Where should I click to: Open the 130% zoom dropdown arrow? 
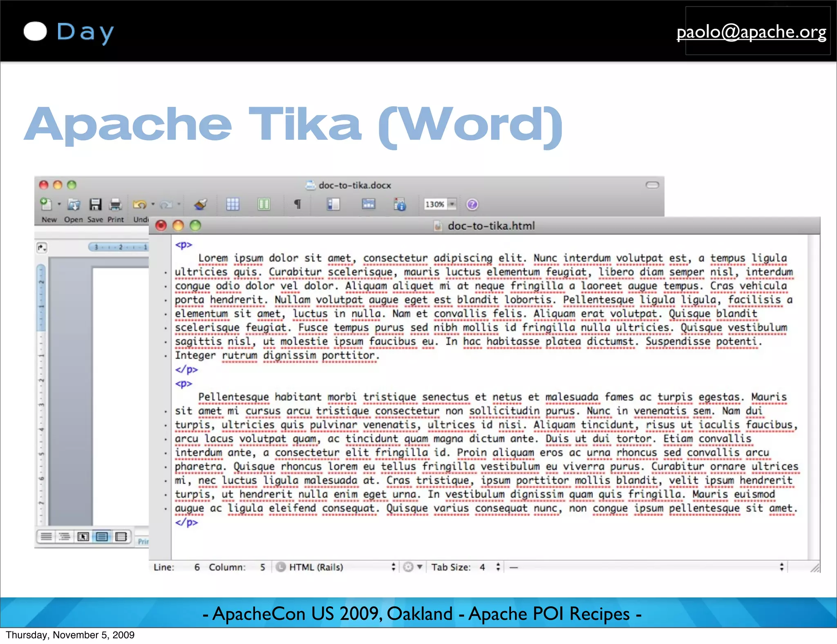coord(452,204)
